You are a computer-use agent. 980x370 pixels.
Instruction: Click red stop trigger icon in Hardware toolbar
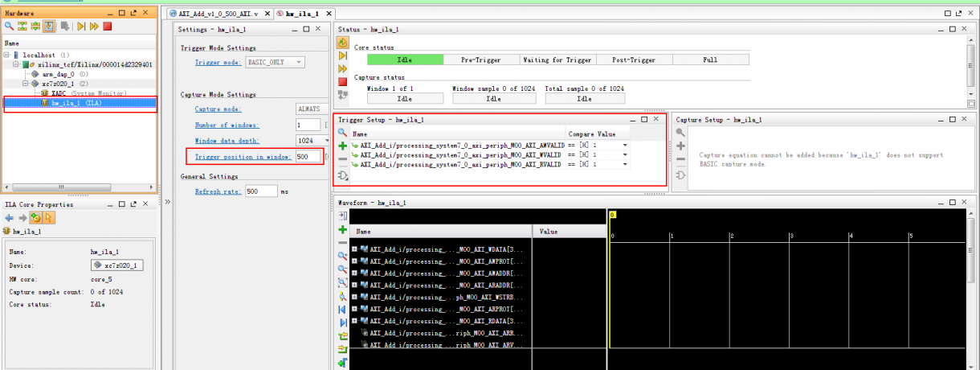[107, 27]
